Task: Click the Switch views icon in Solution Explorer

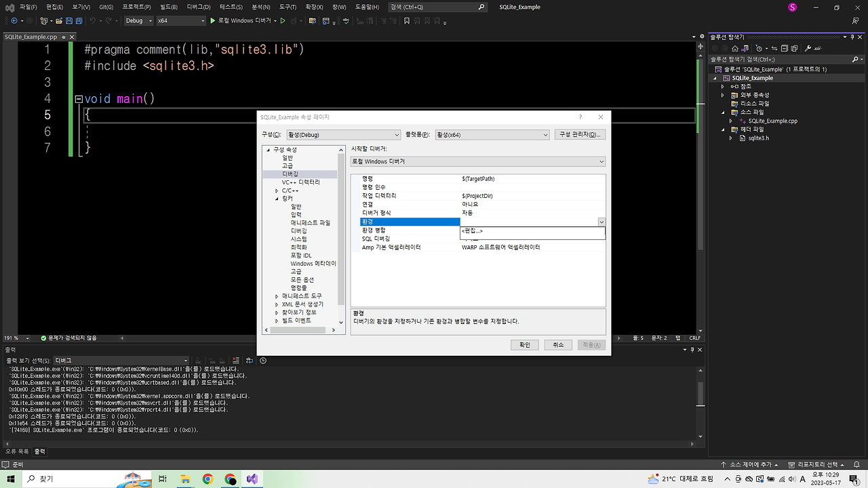Action: (744, 48)
